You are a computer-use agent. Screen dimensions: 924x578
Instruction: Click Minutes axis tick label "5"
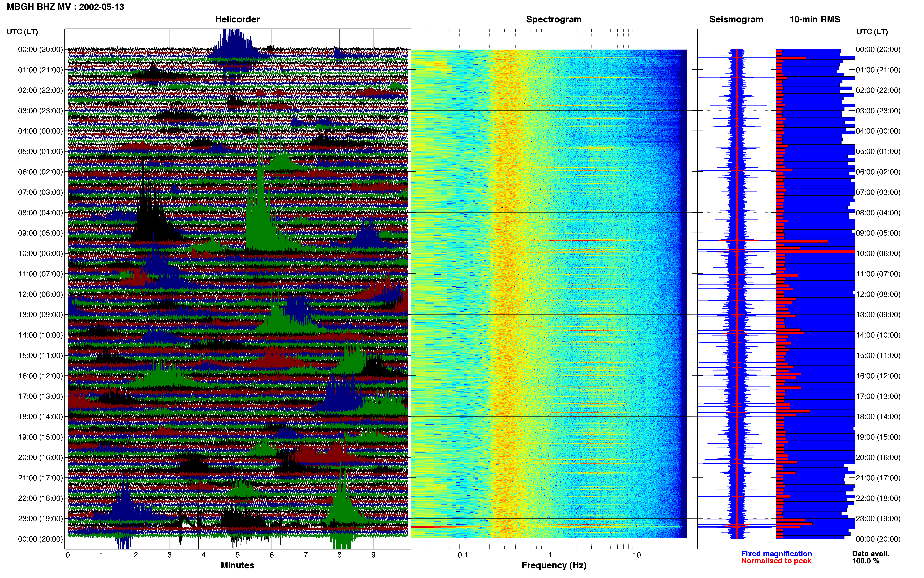click(x=238, y=555)
